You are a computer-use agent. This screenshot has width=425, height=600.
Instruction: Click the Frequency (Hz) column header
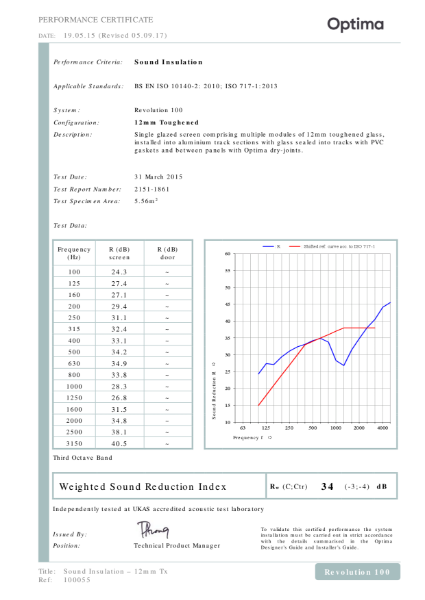click(x=74, y=253)
